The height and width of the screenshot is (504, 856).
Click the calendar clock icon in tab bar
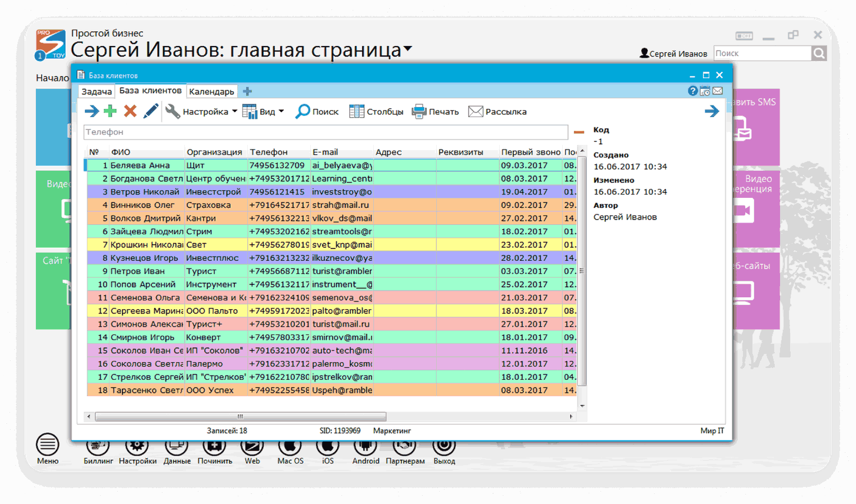705,91
